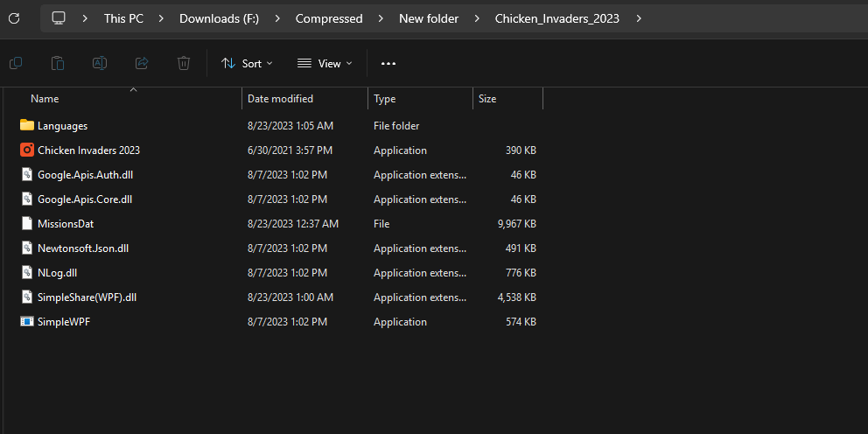Select the Languages folder icon
Screen dimensions: 868x434
tap(27, 126)
